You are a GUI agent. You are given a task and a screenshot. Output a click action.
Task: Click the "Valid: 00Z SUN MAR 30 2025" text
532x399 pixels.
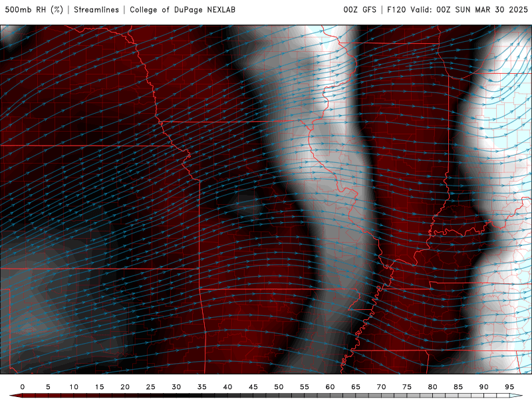[x=469, y=10]
